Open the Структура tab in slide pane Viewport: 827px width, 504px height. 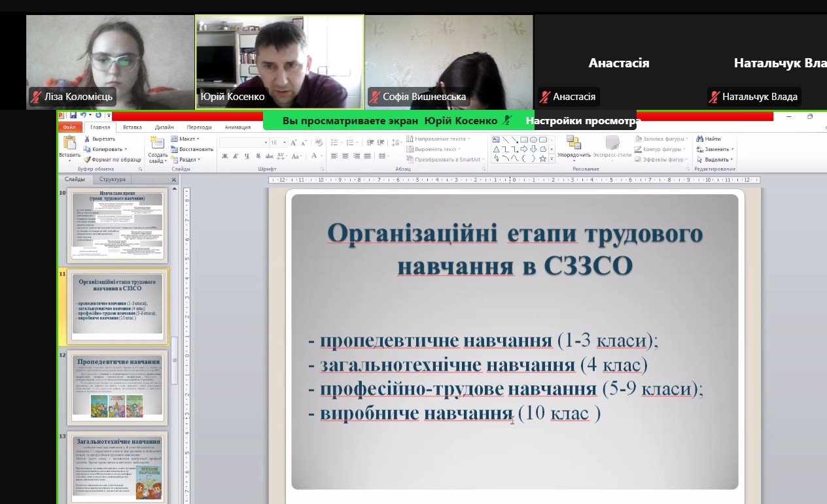[113, 179]
